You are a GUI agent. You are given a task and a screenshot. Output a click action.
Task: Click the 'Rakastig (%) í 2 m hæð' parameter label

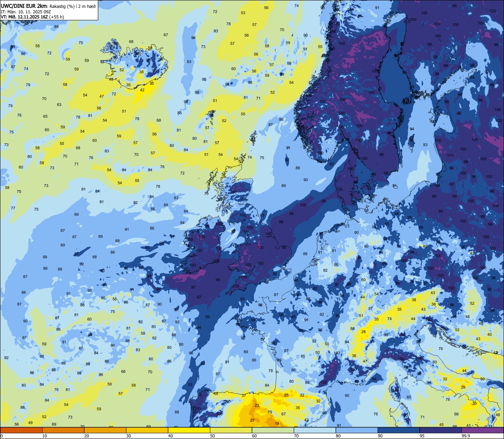[x=72, y=6]
